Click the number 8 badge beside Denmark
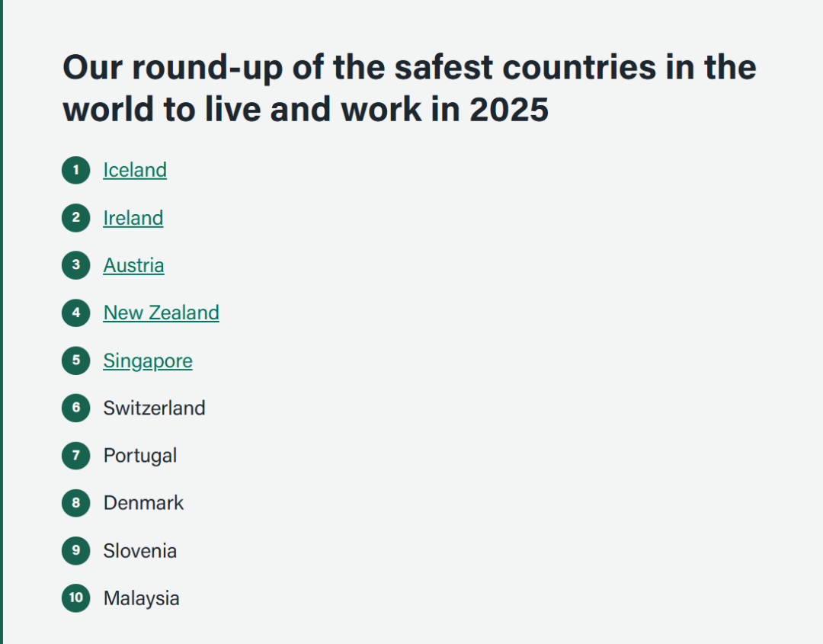823x644 pixels. pos(76,503)
